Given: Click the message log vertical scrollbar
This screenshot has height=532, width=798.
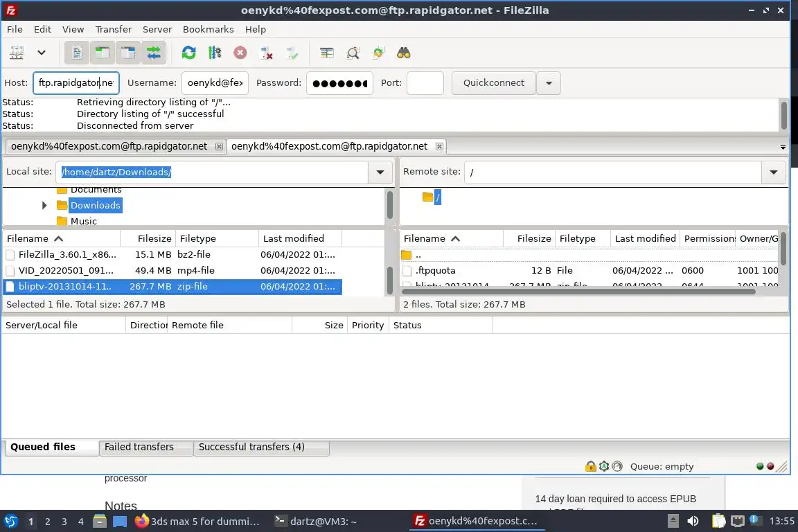Looking at the screenshot, I should pos(783,115).
